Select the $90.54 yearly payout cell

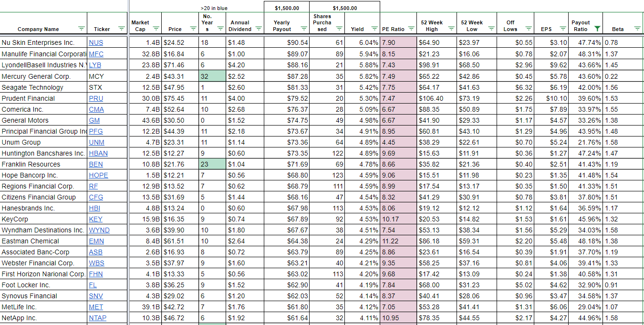[287, 43]
